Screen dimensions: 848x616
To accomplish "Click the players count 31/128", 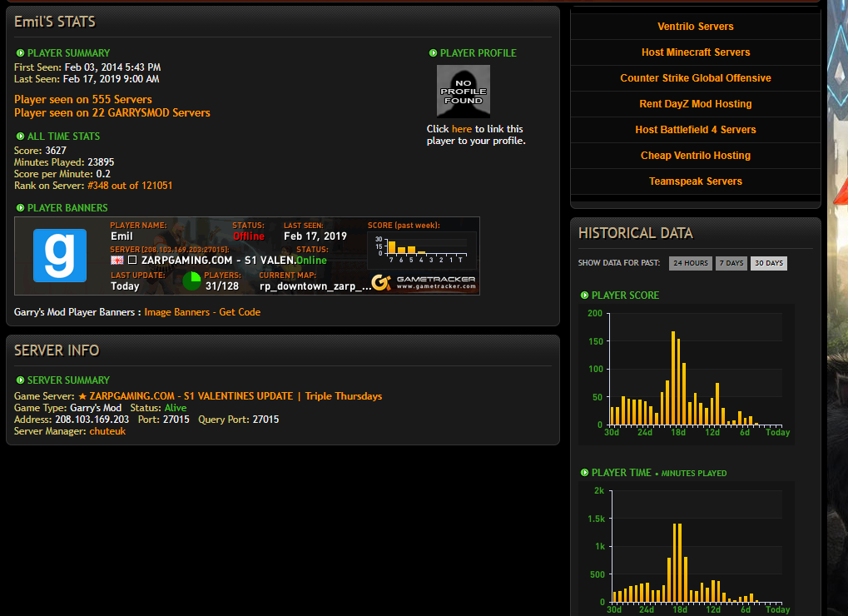I will coord(221,286).
